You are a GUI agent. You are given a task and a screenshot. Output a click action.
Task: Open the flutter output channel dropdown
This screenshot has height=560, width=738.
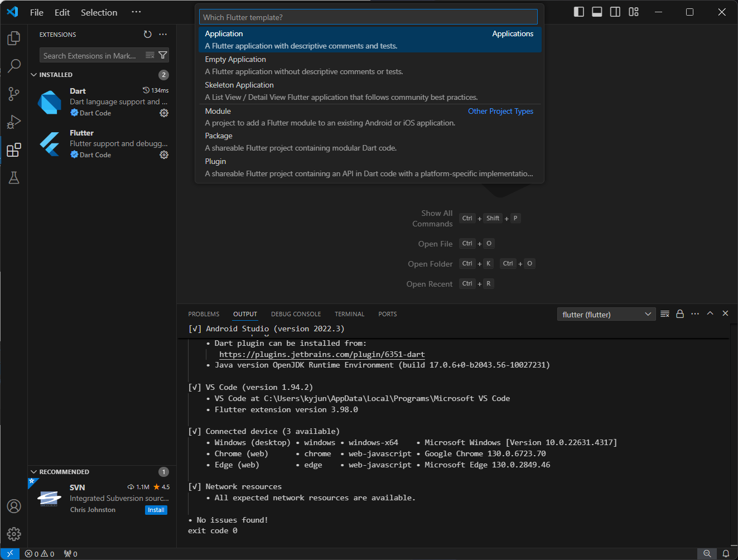tap(606, 315)
